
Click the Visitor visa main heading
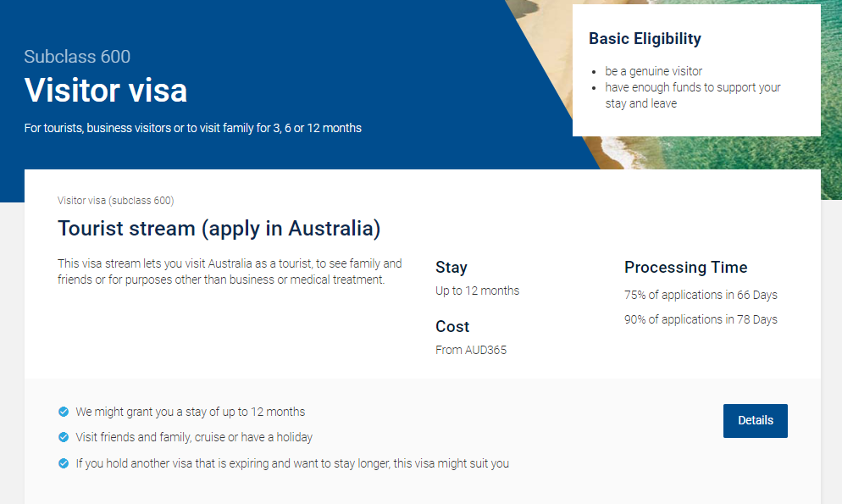click(x=106, y=91)
